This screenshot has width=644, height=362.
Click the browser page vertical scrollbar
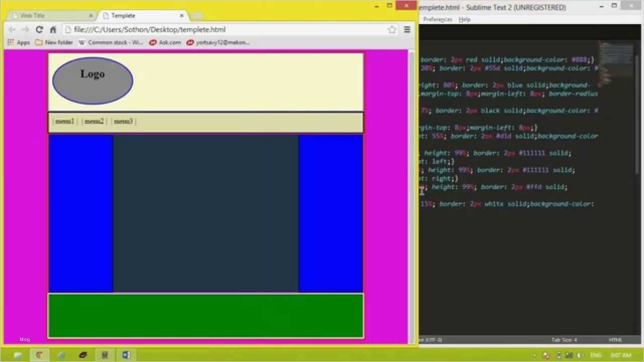(412, 196)
